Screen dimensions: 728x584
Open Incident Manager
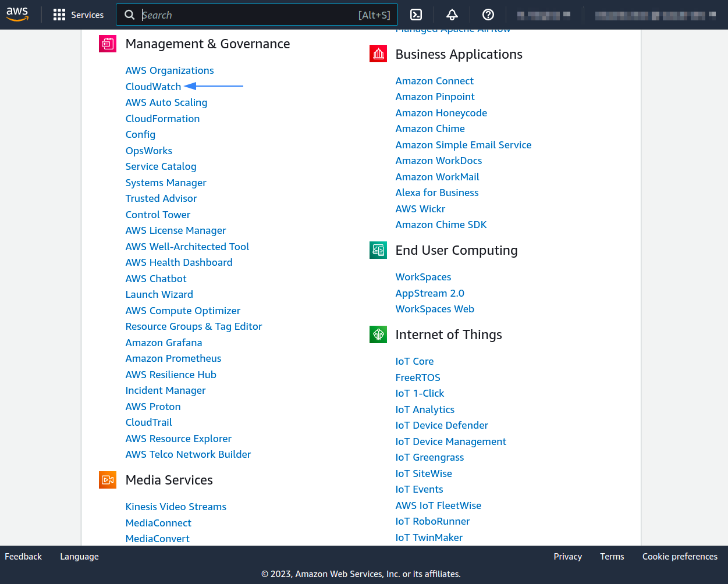point(165,390)
